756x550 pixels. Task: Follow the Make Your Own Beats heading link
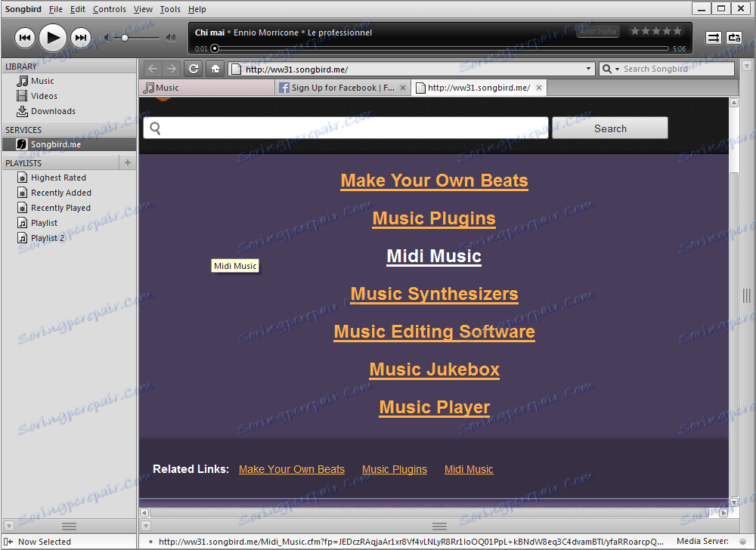pos(434,181)
